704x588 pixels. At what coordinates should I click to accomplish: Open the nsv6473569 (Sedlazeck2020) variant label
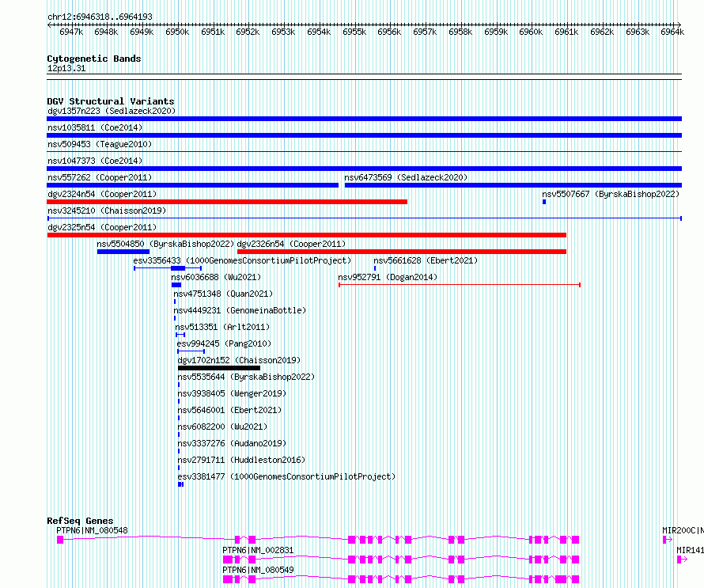(x=406, y=177)
